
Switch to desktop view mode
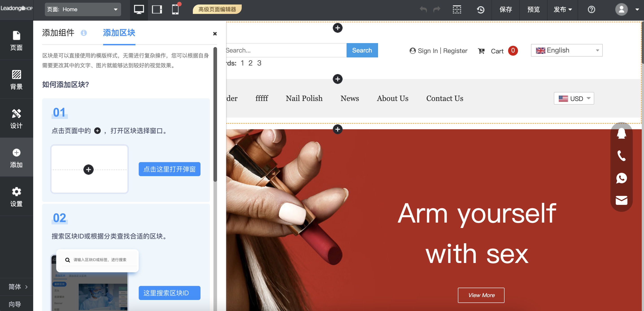coord(139,9)
